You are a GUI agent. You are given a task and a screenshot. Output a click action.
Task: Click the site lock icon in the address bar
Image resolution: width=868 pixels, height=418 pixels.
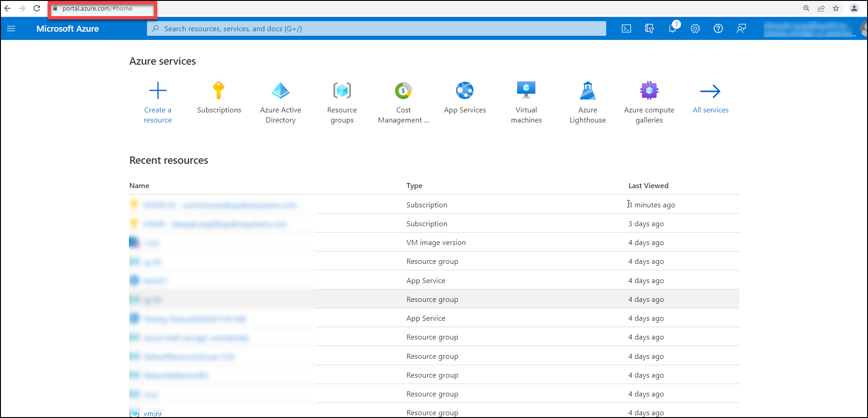56,8
